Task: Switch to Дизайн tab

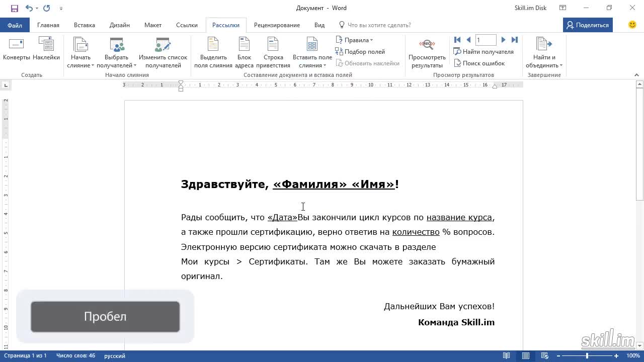Action: 120,25
